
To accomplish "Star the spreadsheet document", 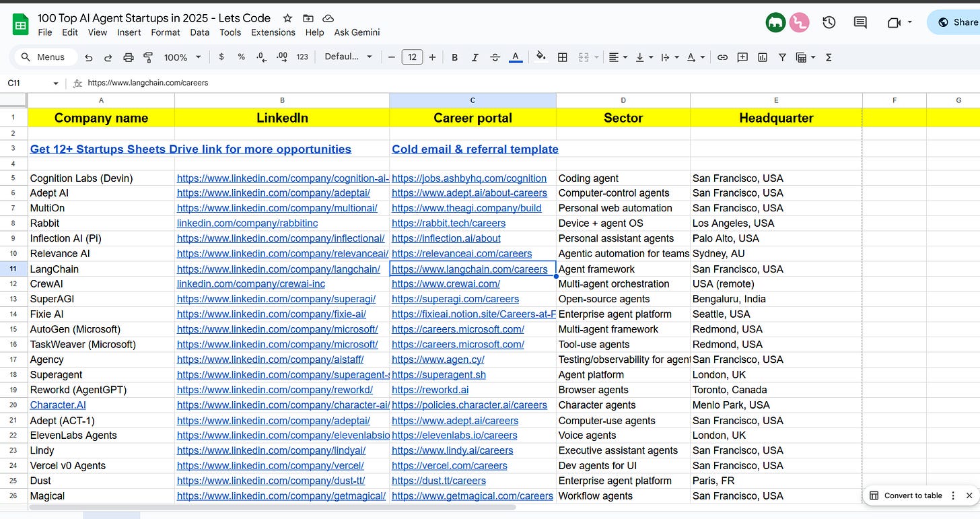I will click(287, 19).
